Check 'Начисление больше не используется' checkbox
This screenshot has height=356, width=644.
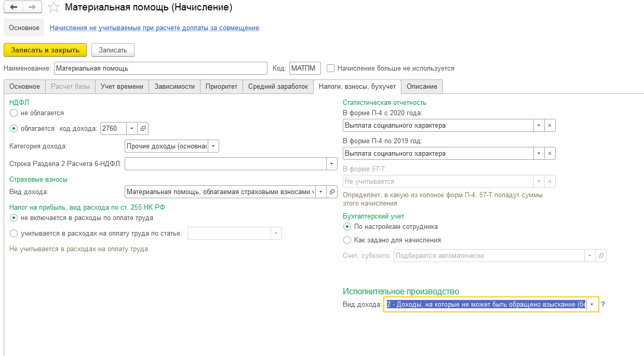pos(331,68)
